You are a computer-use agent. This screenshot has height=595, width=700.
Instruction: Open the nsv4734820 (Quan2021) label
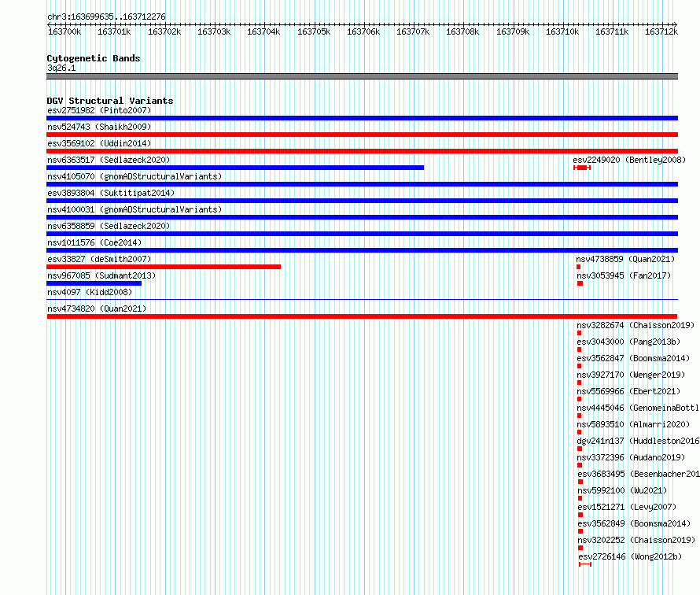click(x=97, y=309)
